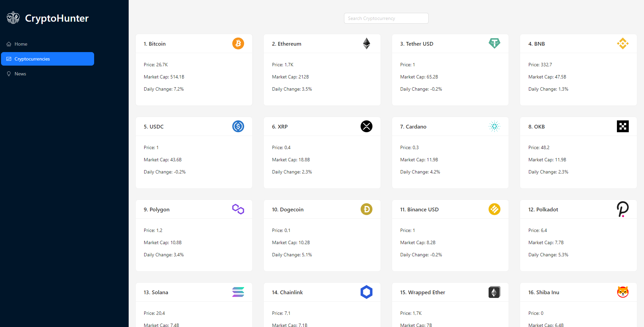Click XRP's Market Cap: 18,8B text
Image resolution: width=644 pixels, height=327 pixels.
tap(291, 160)
